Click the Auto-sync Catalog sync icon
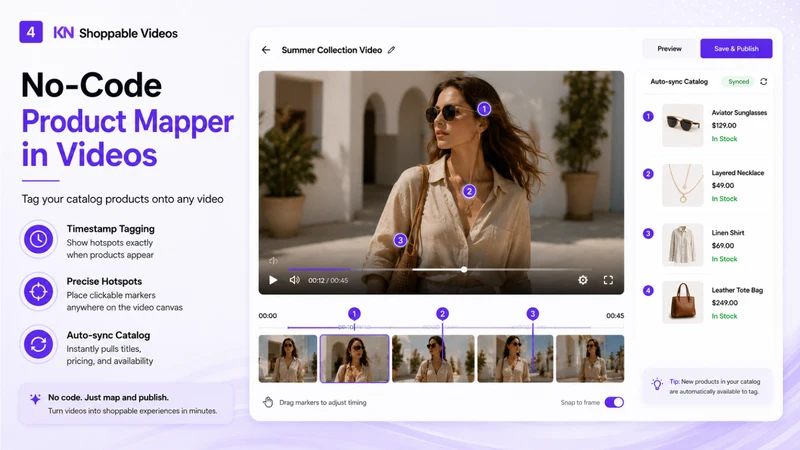This screenshot has width=800, height=450. 38,344
